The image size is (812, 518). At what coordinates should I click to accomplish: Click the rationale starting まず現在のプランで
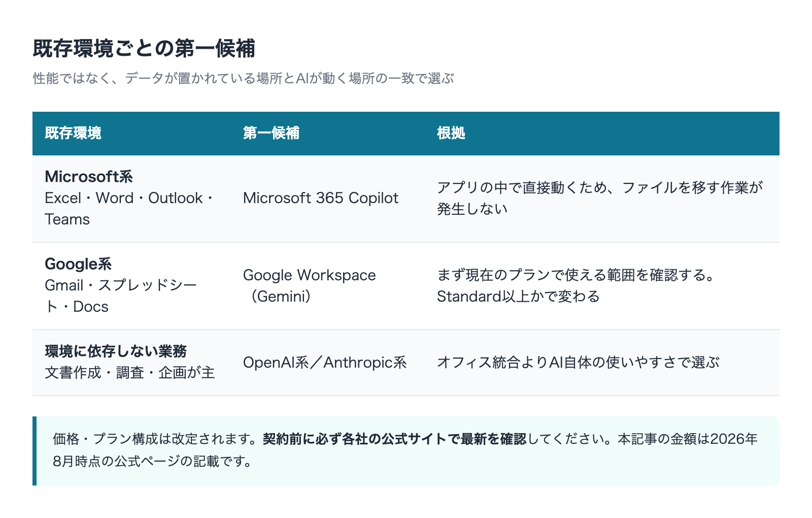[577, 285]
